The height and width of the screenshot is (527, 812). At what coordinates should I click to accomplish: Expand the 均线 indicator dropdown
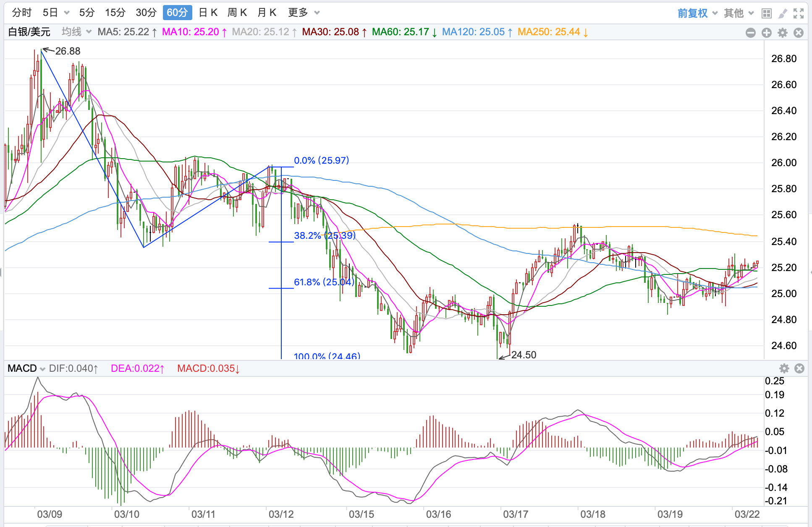pos(76,32)
